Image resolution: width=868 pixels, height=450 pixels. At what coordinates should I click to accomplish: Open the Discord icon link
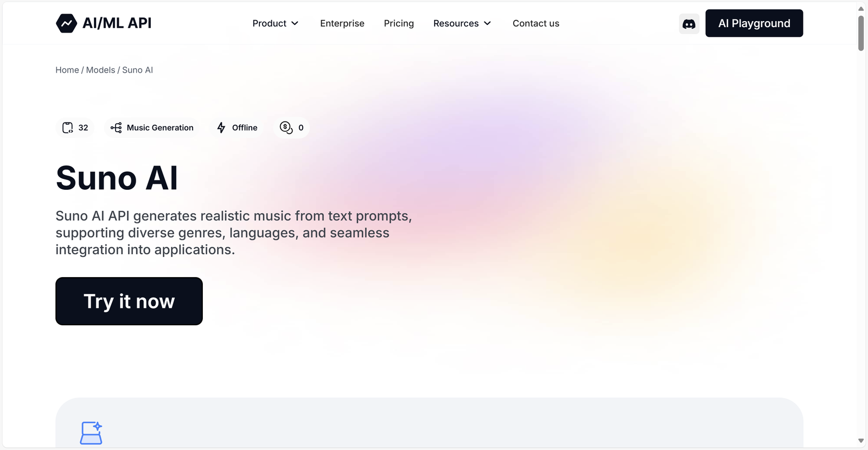pos(689,24)
